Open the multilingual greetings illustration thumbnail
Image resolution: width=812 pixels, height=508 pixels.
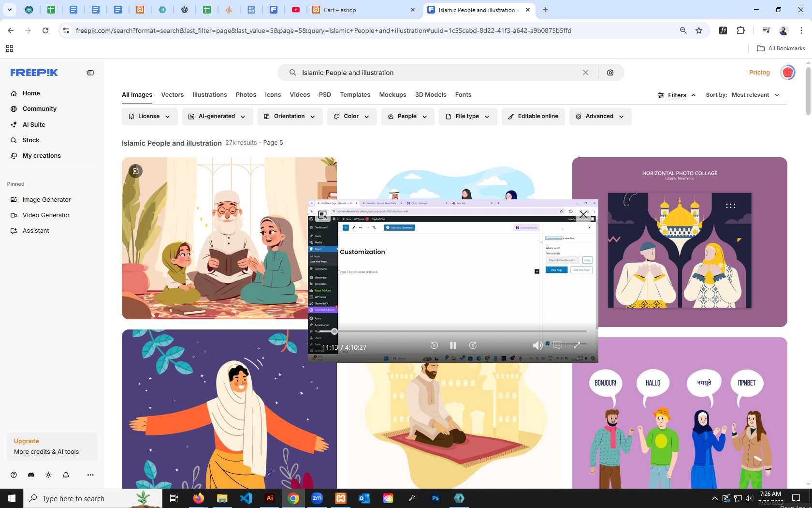coord(680,413)
